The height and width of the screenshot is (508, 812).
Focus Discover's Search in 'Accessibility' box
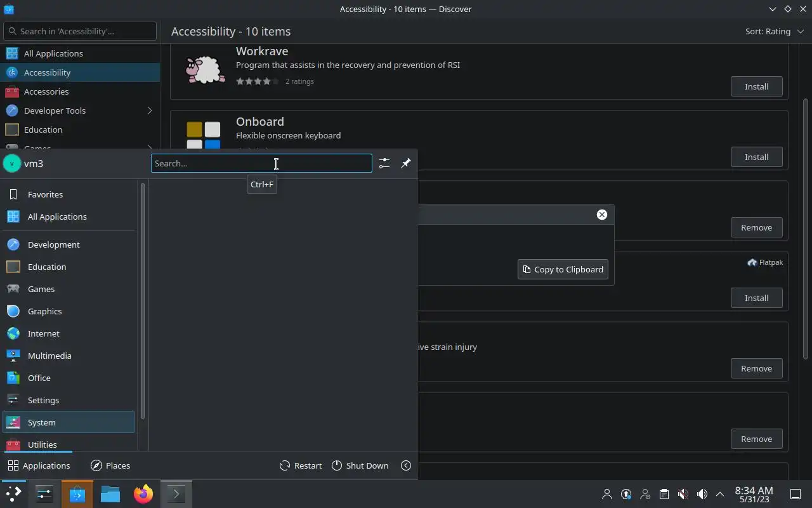pos(80,31)
